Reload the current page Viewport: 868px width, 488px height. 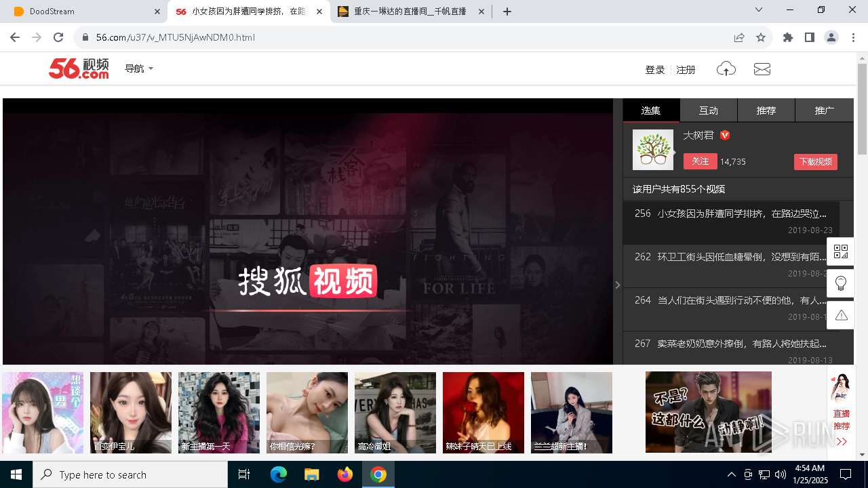point(58,37)
